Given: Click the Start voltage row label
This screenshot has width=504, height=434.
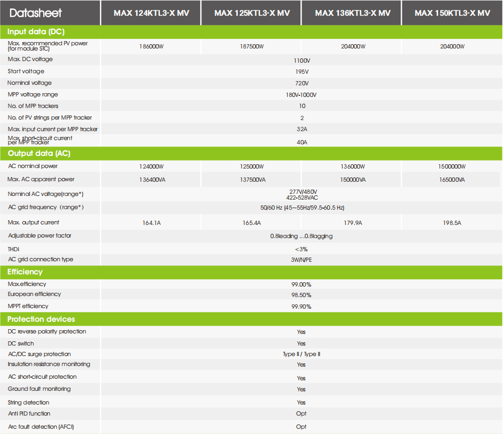Looking at the screenshot, I should 26,71.
